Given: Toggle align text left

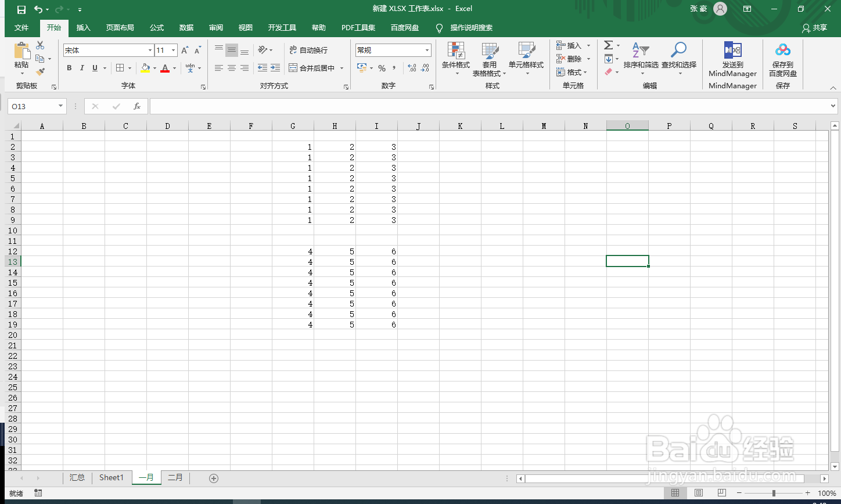Looking at the screenshot, I should pyautogui.click(x=219, y=68).
